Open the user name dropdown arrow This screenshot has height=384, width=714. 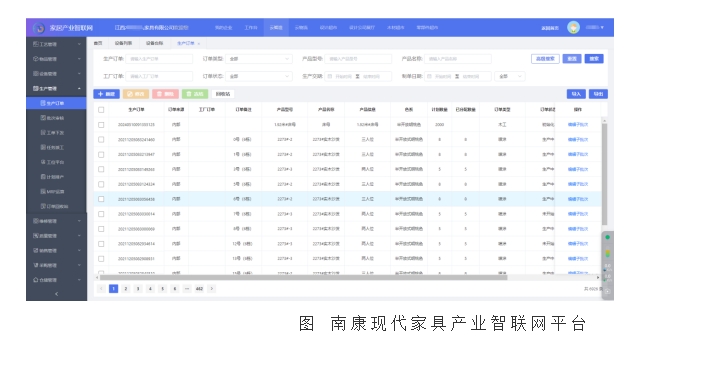[x=602, y=28]
